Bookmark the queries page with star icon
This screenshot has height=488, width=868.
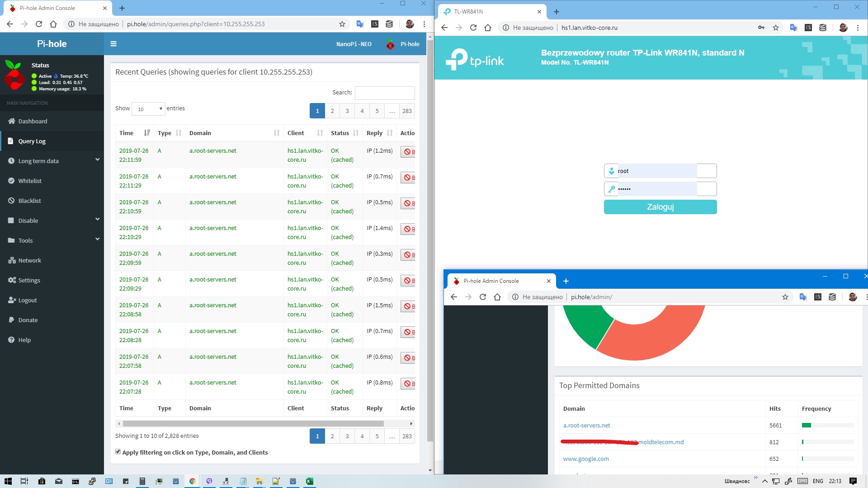(x=342, y=24)
